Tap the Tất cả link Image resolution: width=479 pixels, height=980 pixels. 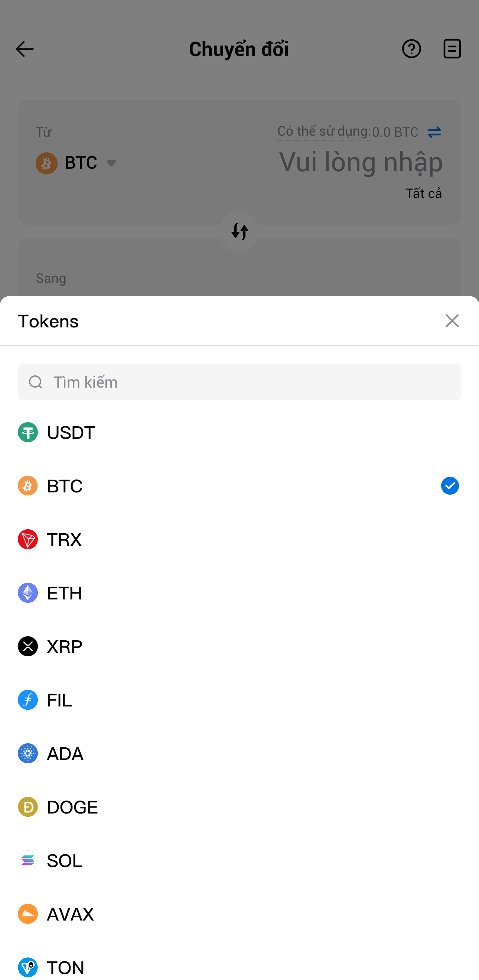[x=423, y=194]
